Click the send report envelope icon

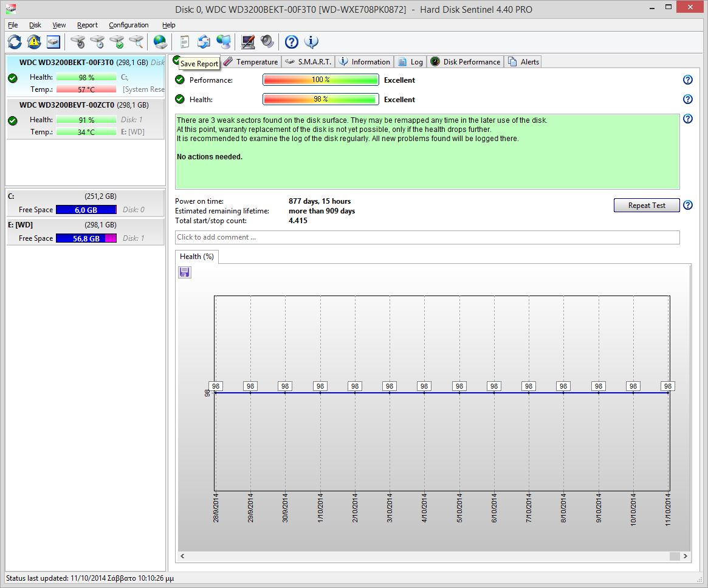pos(204,42)
